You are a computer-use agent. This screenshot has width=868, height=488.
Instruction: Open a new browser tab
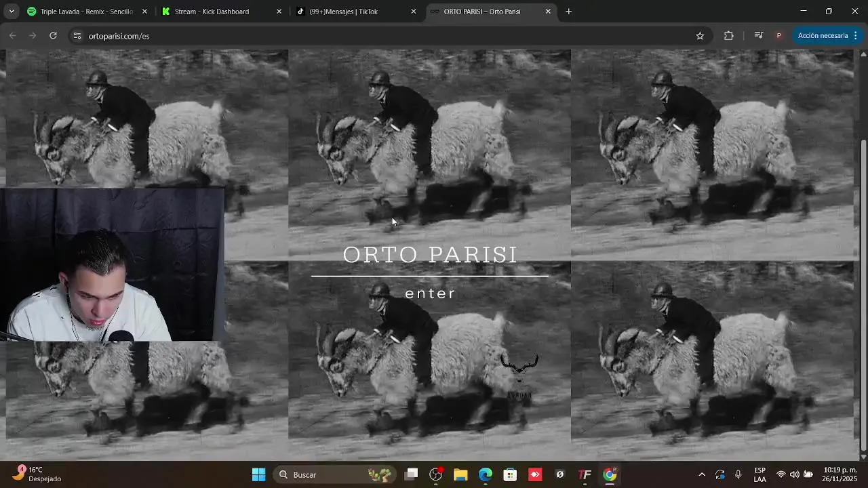(569, 12)
